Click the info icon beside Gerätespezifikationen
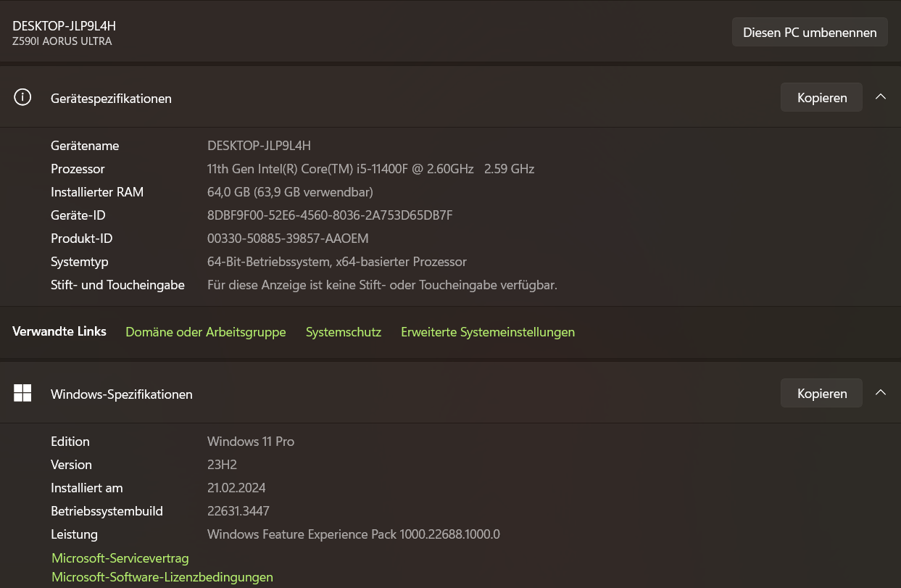 point(22,97)
